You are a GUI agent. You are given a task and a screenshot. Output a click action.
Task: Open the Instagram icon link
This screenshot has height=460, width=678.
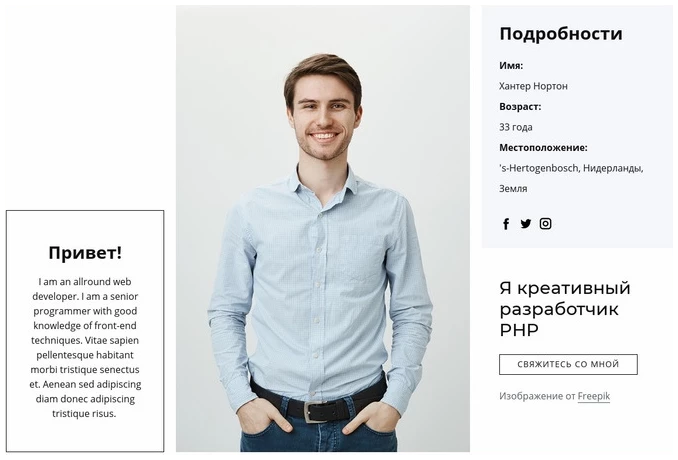[545, 224]
